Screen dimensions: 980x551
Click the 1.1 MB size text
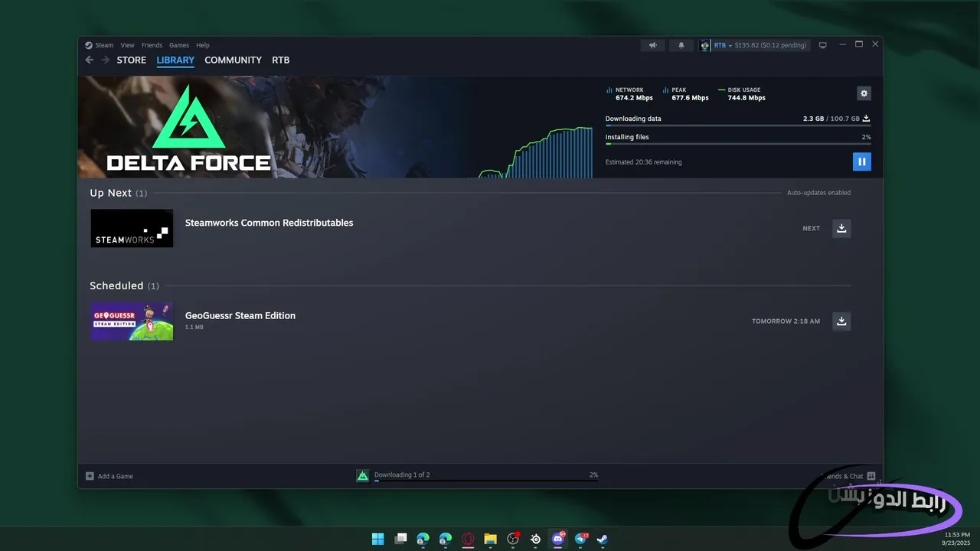(x=194, y=327)
